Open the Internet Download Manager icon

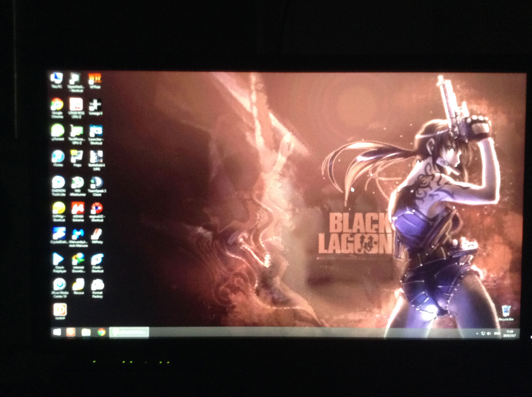tap(78, 263)
